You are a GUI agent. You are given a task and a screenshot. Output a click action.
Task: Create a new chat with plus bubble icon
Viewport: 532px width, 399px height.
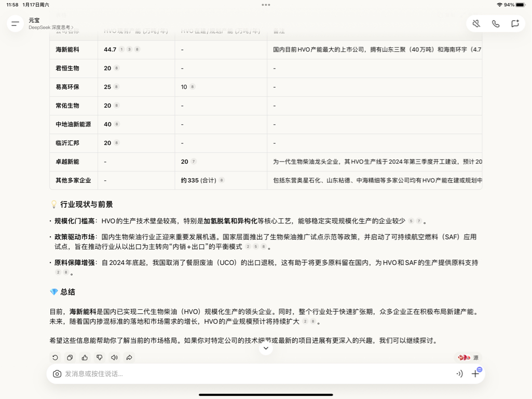tap(515, 23)
